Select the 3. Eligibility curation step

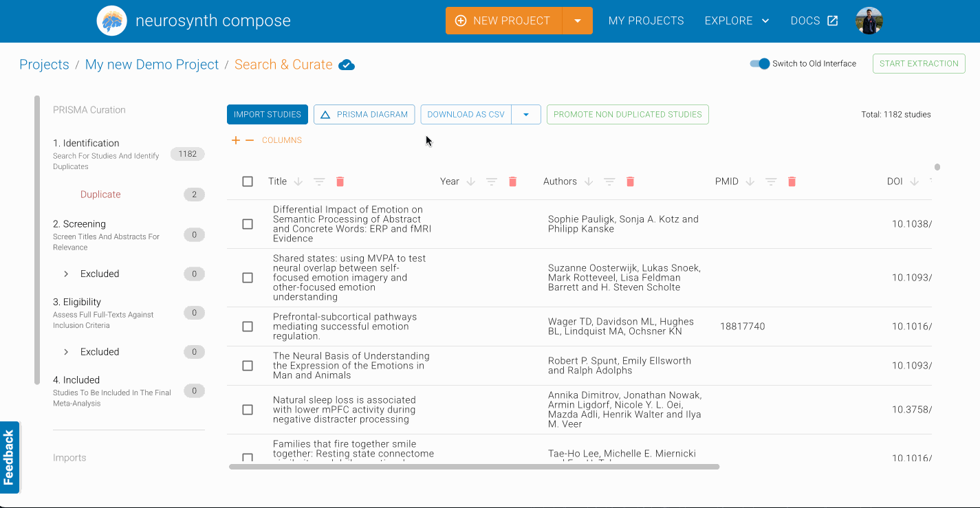click(x=129, y=313)
